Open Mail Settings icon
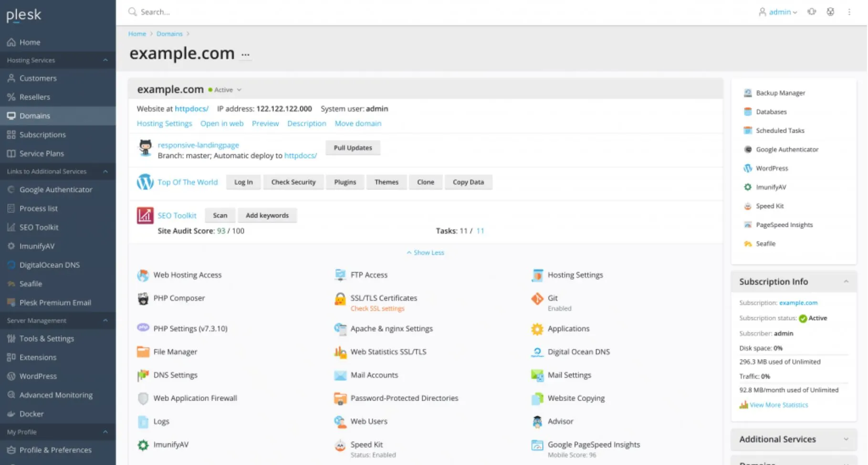This screenshot has height=465, width=868. [x=537, y=375]
